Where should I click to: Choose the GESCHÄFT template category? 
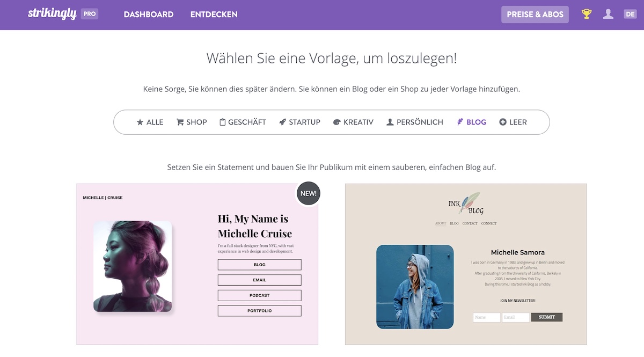click(243, 122)
